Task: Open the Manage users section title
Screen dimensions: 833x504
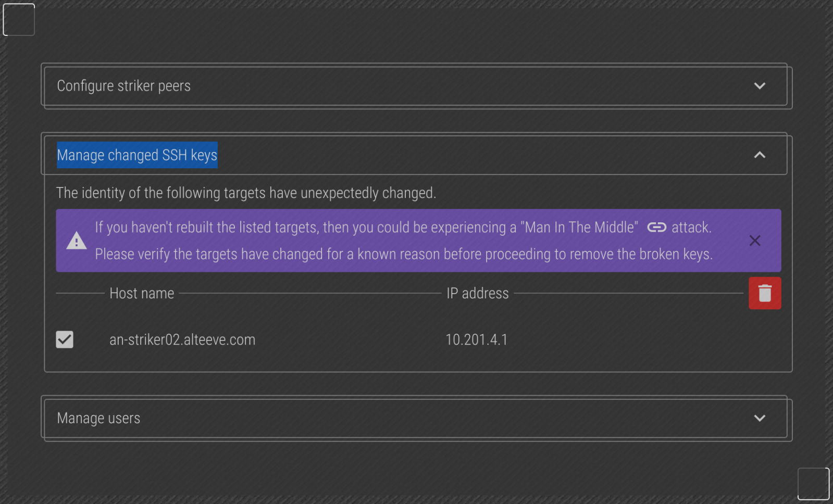Action: [98, 418]
